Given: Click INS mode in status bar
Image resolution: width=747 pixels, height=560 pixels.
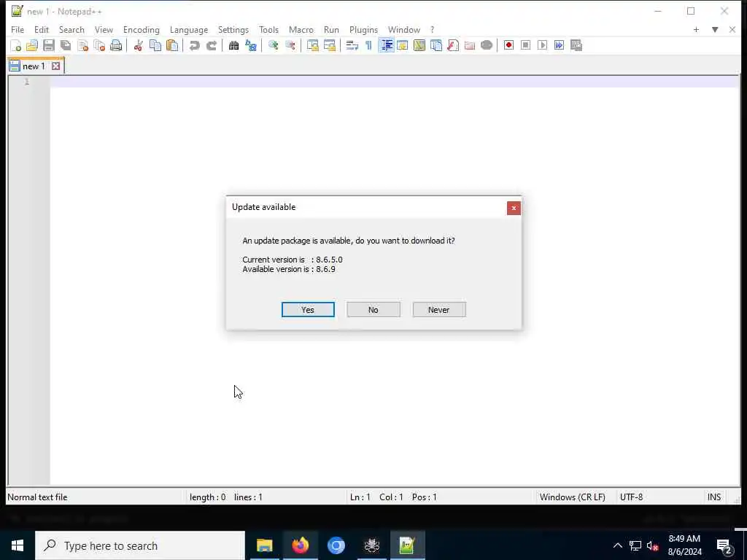Looking at the screenshot, I should [713, 497].
